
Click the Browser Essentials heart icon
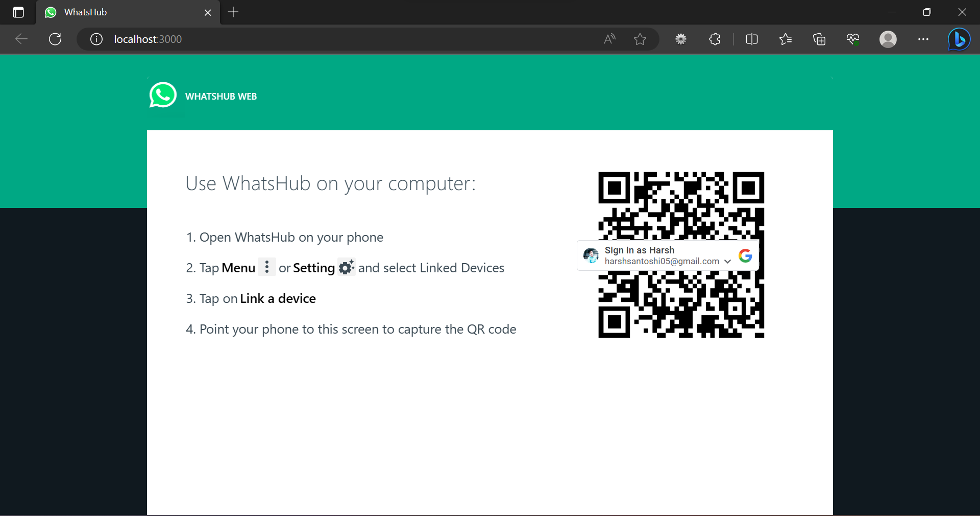pos(853,39)
